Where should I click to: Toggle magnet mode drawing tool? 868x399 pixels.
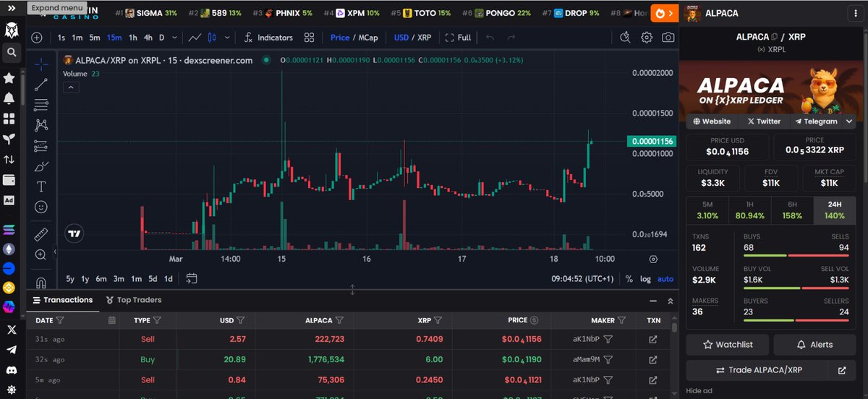coord(41,282)
